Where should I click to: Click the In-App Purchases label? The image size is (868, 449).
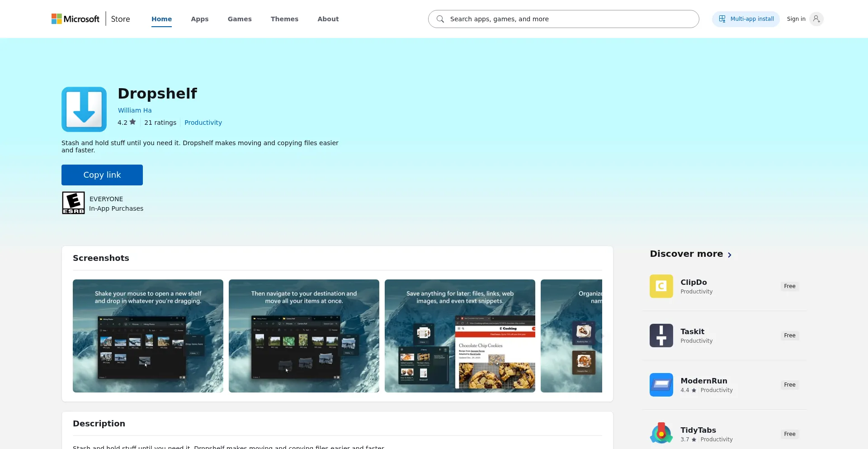coord(116,208)
